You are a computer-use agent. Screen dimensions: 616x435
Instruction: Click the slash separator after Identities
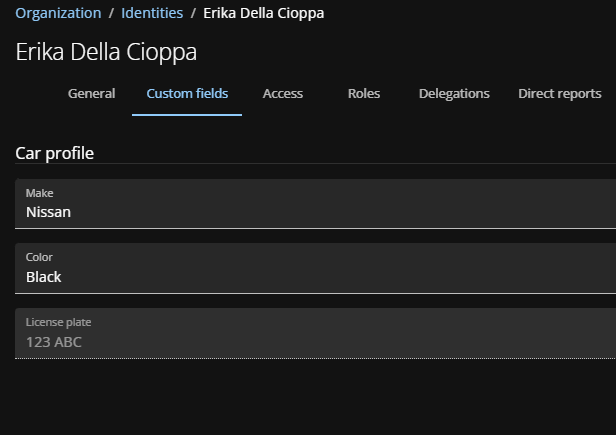click(x=193, y=13)
